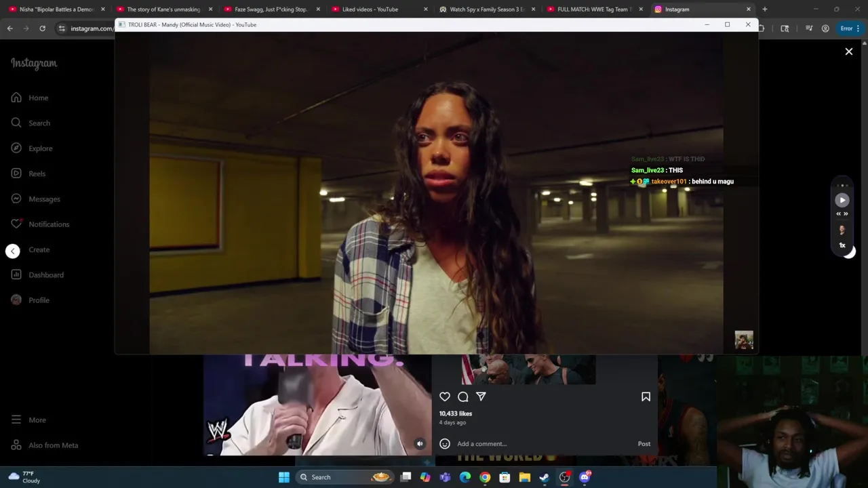Open Instagram Home in the sidebar
The image size is (868, 488).
click(29, 98)
